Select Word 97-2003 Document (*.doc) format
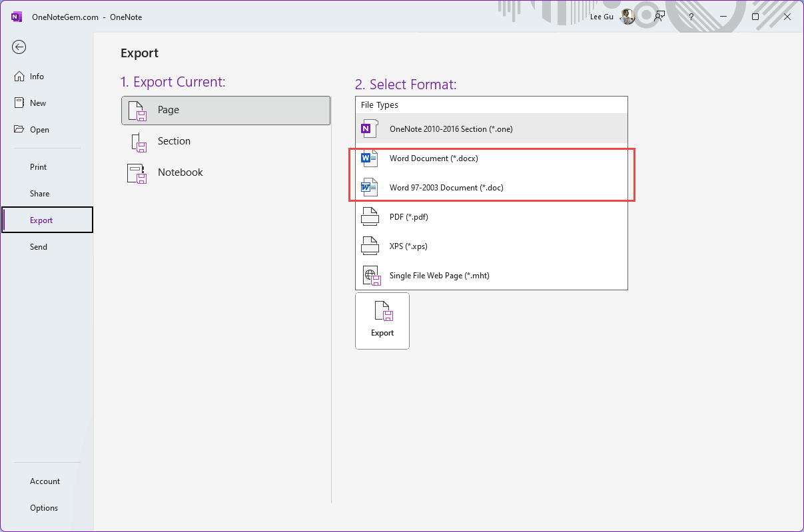The width and height of the screenshot is (804, 532). (492, 188)
